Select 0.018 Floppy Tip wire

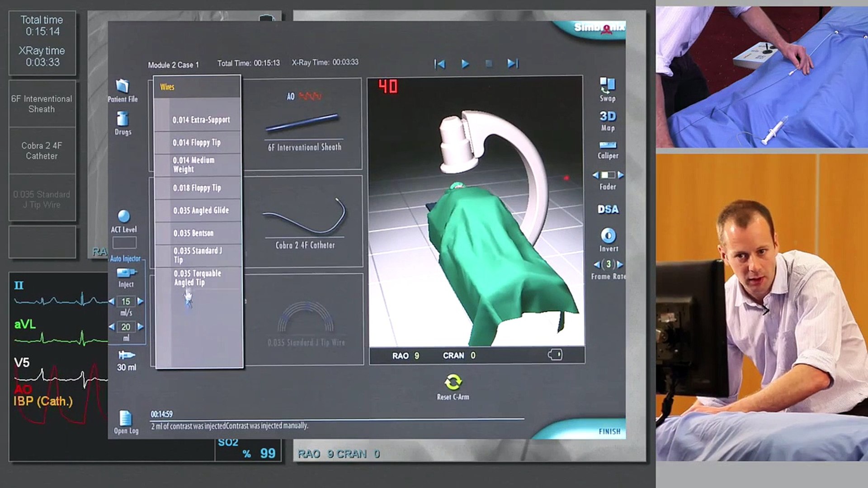(198, 188)
